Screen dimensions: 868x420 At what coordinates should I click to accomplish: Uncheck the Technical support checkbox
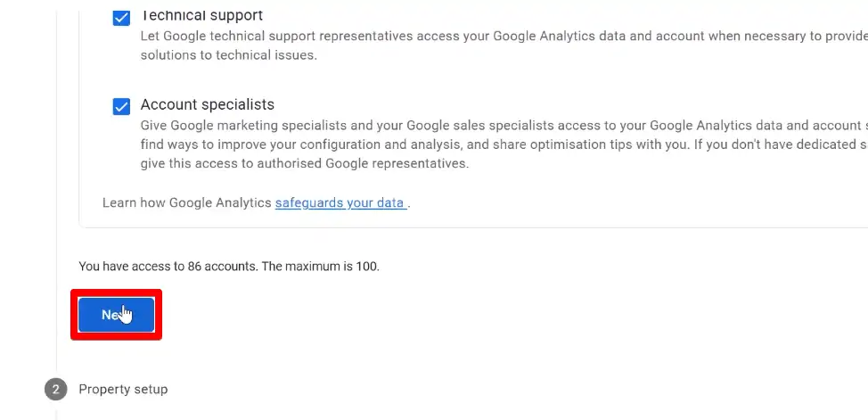[x=121, y=17]
